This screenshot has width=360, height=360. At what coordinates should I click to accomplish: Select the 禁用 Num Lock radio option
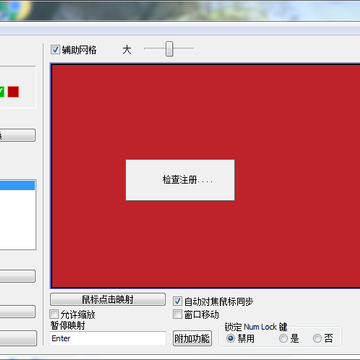point(230,339)
